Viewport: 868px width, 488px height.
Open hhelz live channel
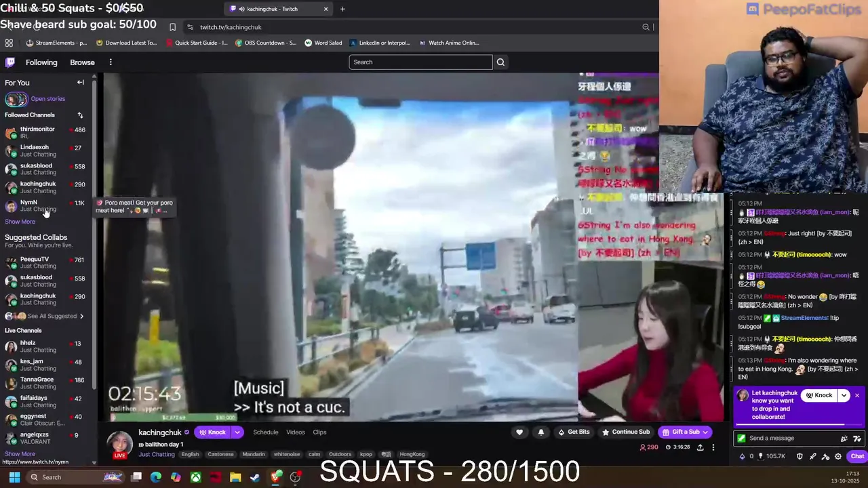tap(46, 346)
